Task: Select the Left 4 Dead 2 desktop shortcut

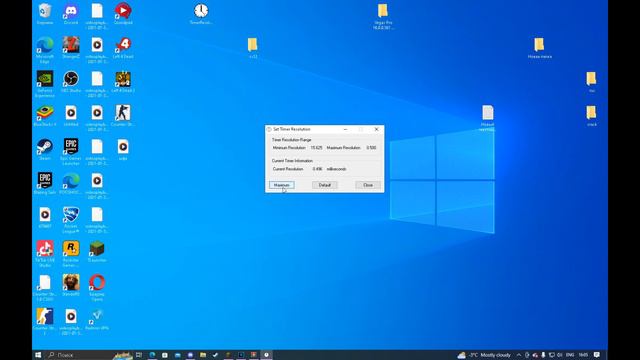Action: tap(123, 81)
